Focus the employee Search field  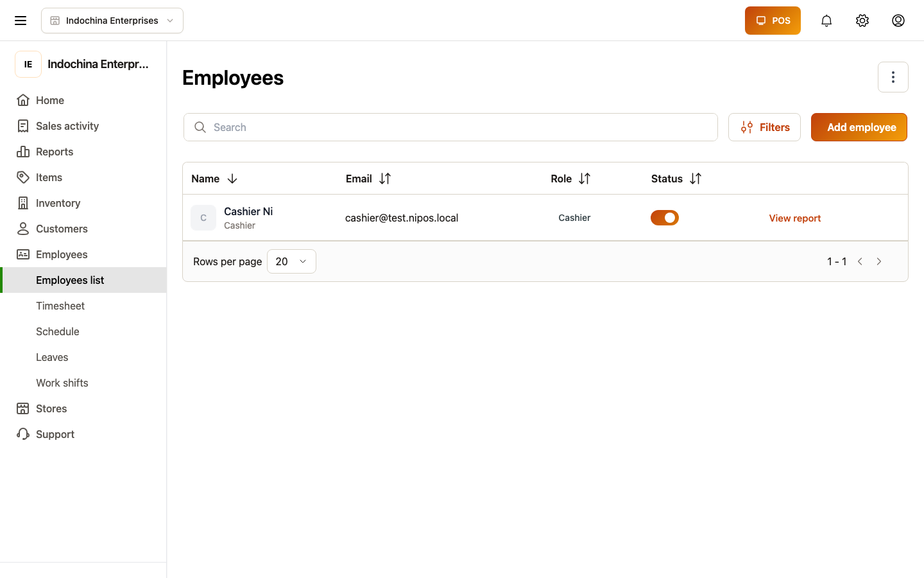click(x=450, y=127)
